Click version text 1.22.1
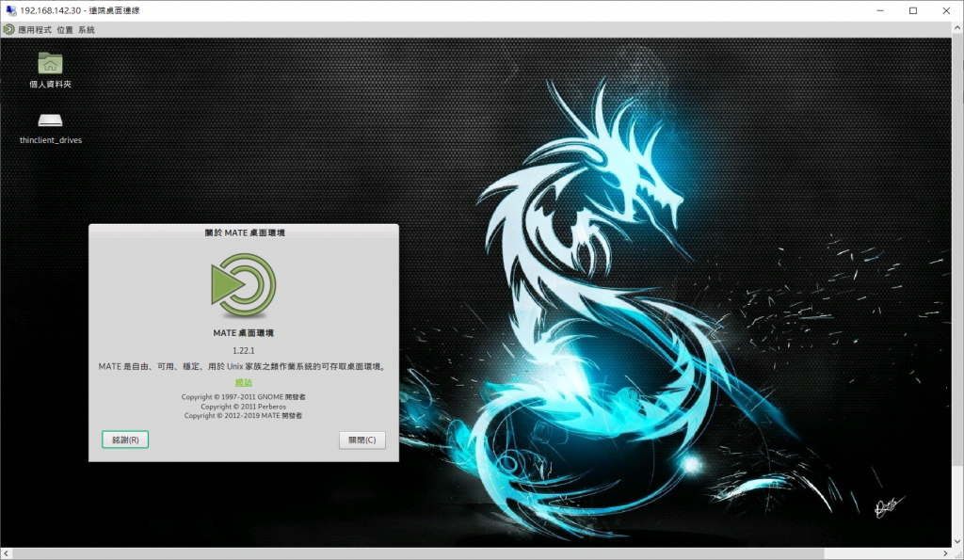The width and height of the screenshot is (964, 560). coord(244,350)
